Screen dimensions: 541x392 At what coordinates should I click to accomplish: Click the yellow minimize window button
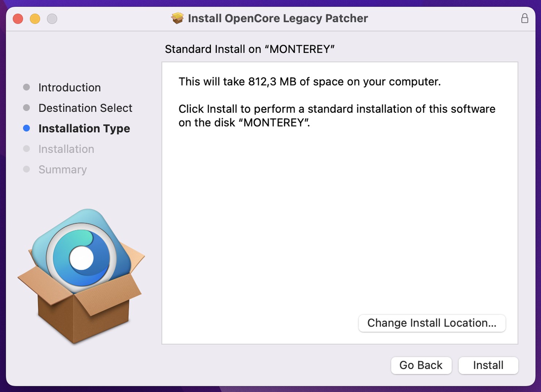[x=35, y=19]
